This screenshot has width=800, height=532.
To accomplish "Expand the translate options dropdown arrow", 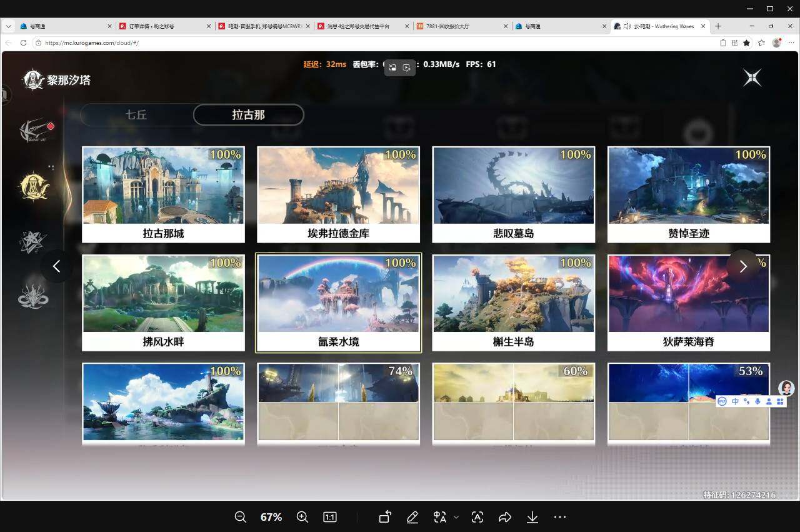I will [x=456, y=517].
